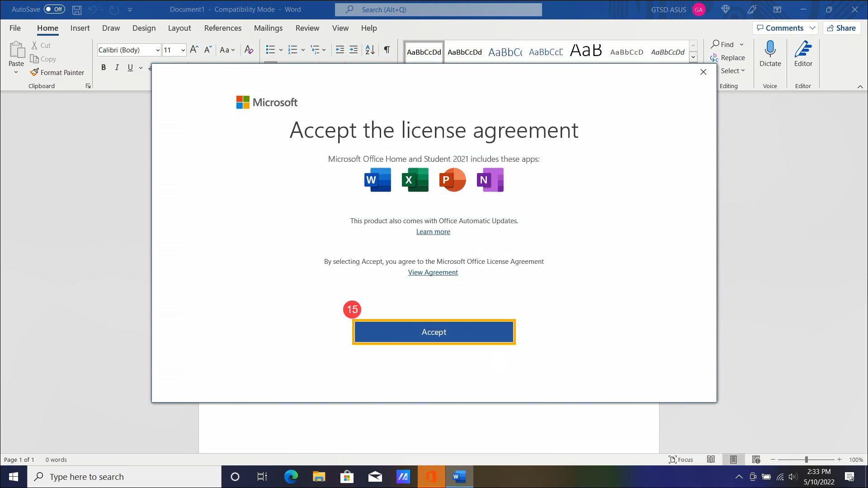The width and height of the screenshot is (868, 488).
Task: Click the Windows Start button
Action: pyautogui.click(x=14, y=477)
